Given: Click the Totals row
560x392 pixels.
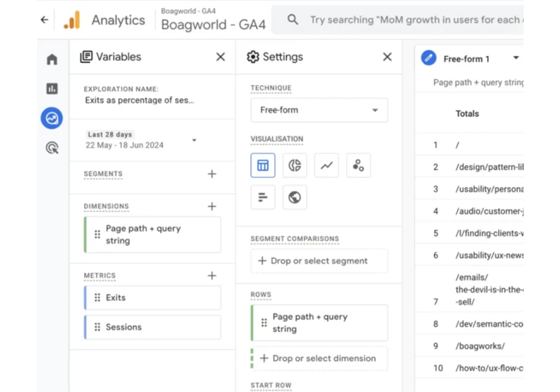Looking at the screenshot, I should coord(469,113).
